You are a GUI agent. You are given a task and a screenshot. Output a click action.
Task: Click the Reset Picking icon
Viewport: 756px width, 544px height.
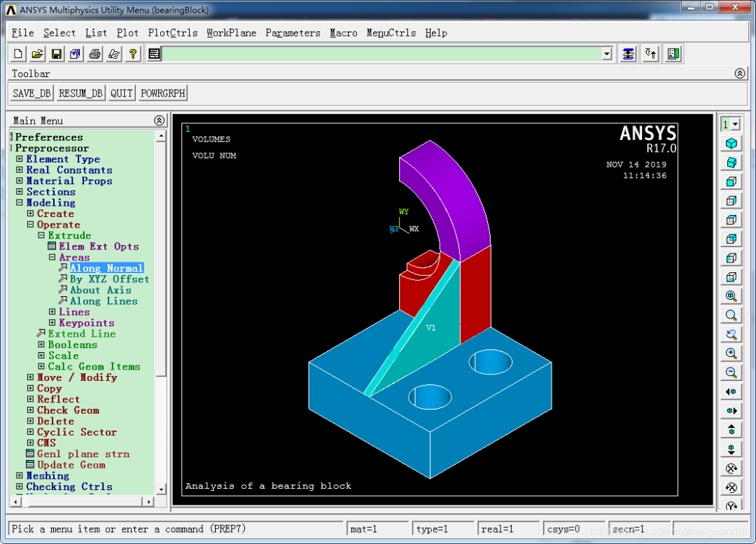(651, 54)
